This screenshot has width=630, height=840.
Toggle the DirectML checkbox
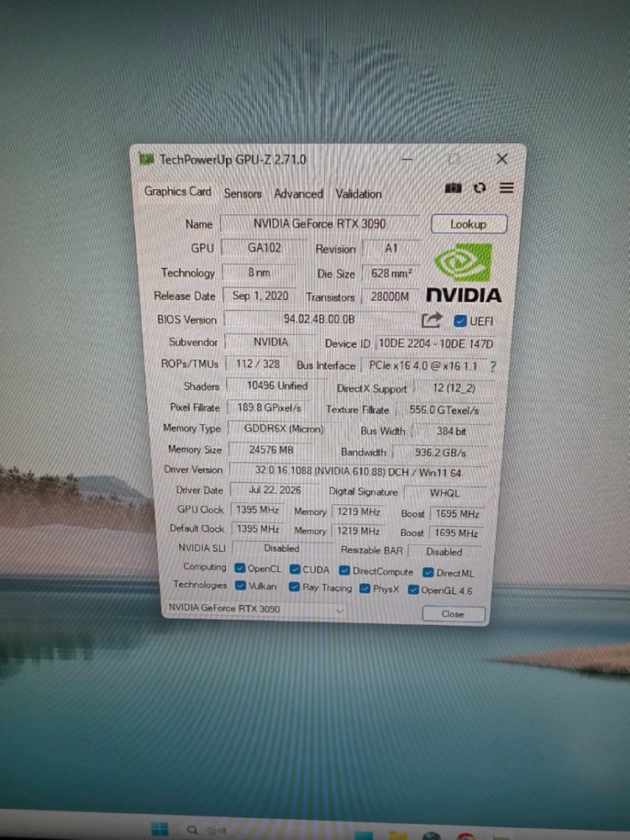(x=428, y=573)
